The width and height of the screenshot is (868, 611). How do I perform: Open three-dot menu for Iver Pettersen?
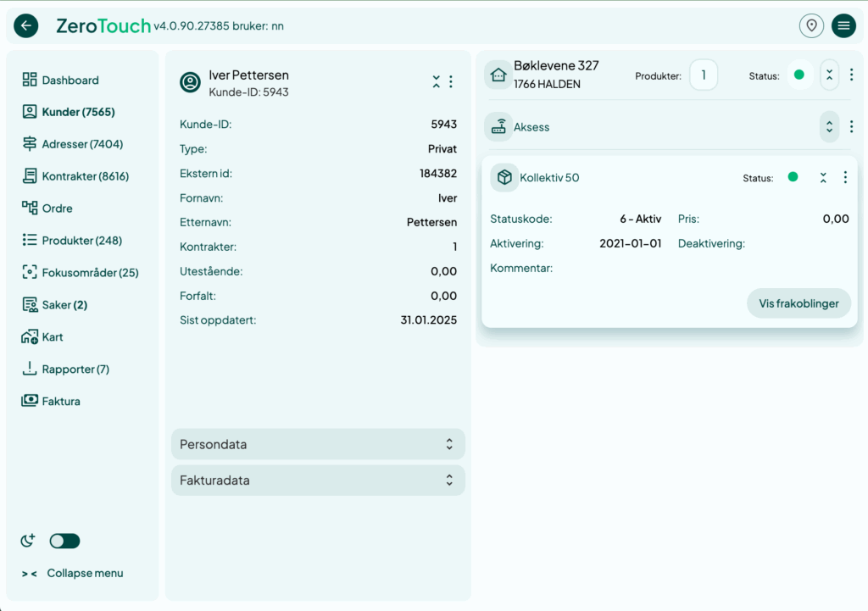[451, 81]
